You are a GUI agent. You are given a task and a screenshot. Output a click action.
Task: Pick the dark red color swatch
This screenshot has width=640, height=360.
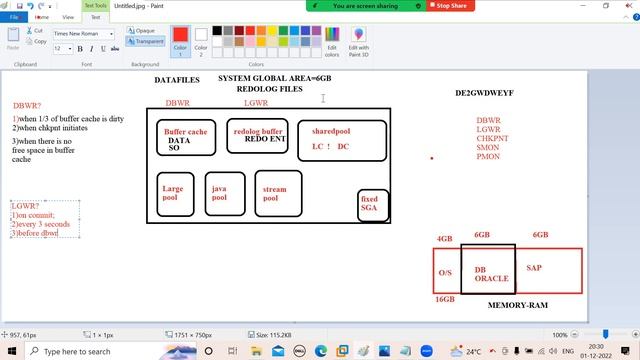pos(239,31)
